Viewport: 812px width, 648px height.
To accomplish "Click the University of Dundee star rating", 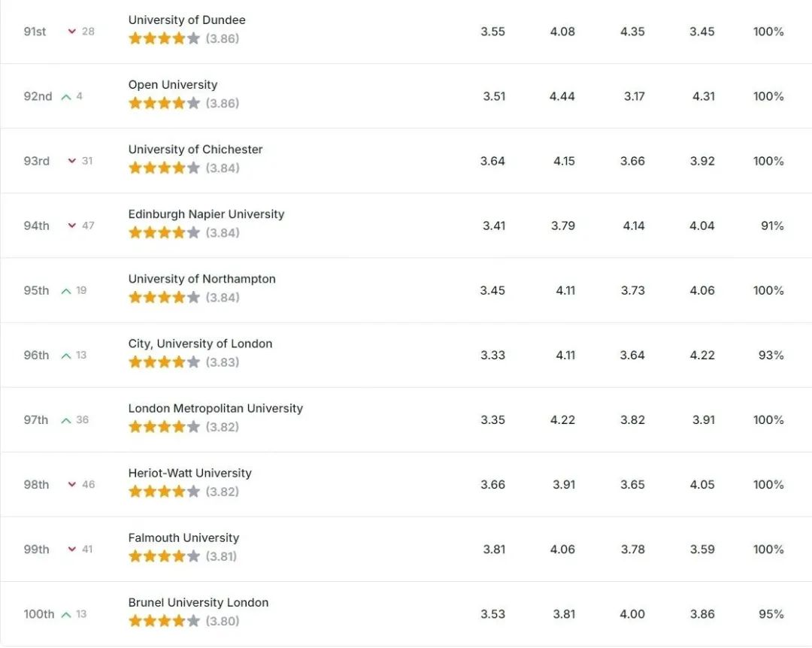I will pyautogui.click(x=164, y=38).
